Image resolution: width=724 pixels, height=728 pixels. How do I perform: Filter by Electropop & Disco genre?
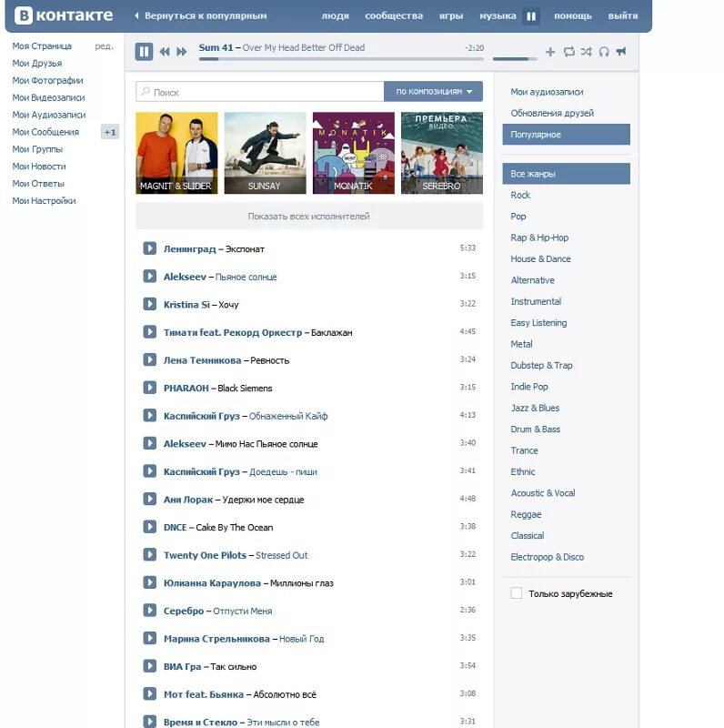coord(548,557)
